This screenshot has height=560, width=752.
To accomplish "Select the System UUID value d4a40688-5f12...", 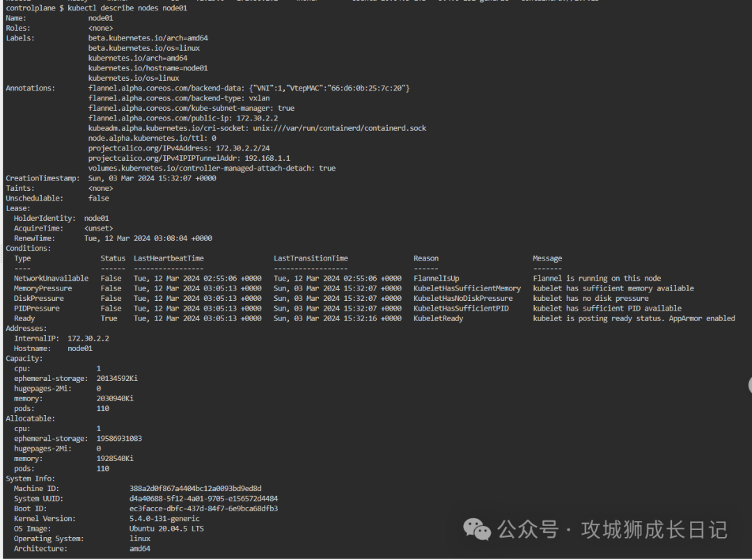I will pyautogui.click(x=203, y=499).
